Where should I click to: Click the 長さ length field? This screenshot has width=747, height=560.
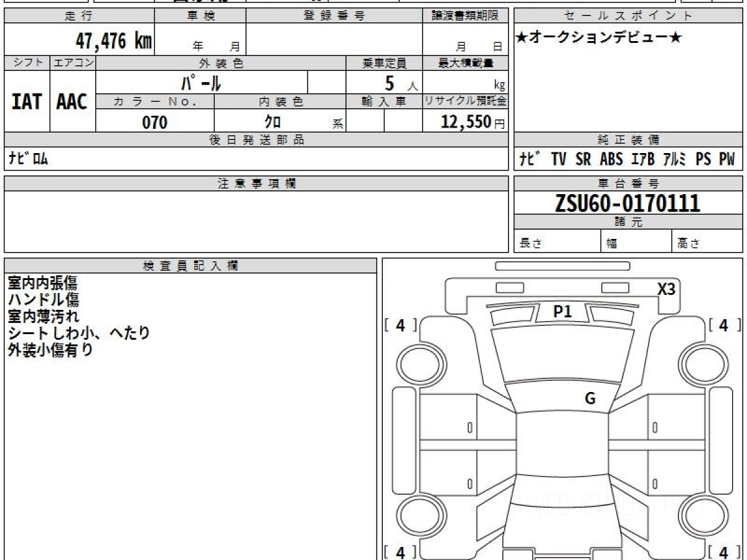558,241
